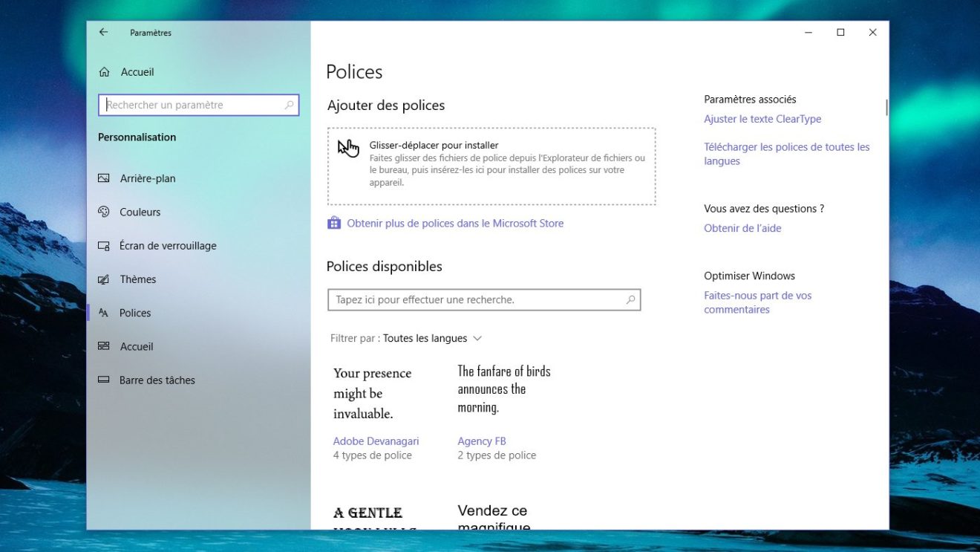Click search icon in the fonts search box
980x552 pixels.
[x=630, y=300]
